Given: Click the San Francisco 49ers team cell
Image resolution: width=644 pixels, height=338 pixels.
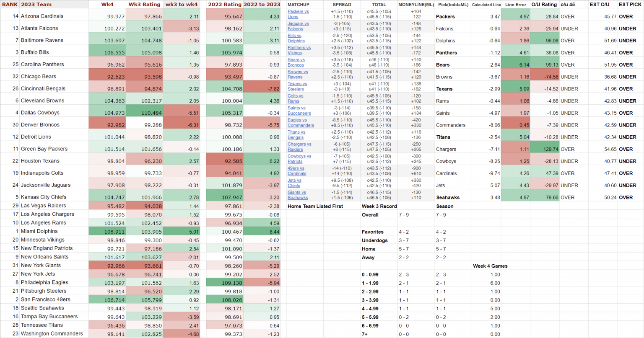Looking at the screenshot, I should (x=54, y=299).
